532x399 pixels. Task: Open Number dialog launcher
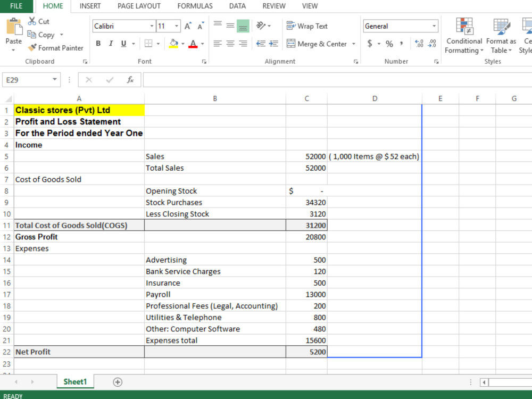(436, 62)
